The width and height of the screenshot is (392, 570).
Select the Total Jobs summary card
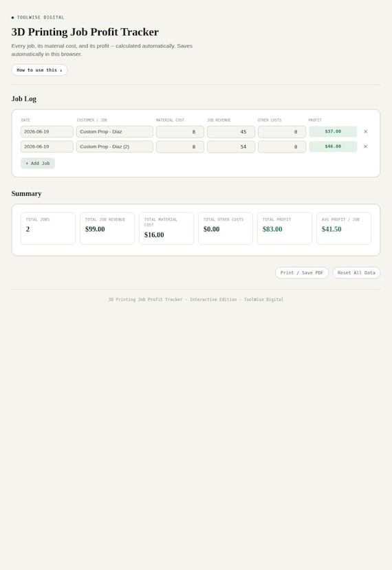coord(48,228)
